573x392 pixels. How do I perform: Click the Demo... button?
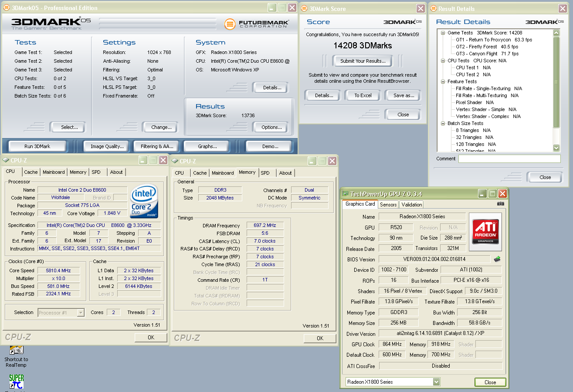270,146
